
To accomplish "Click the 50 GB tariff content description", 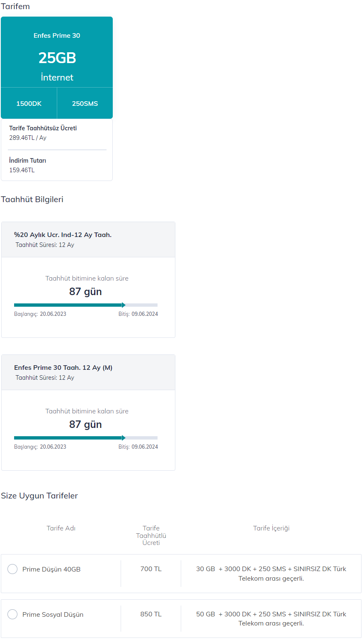I will [271, 619].
